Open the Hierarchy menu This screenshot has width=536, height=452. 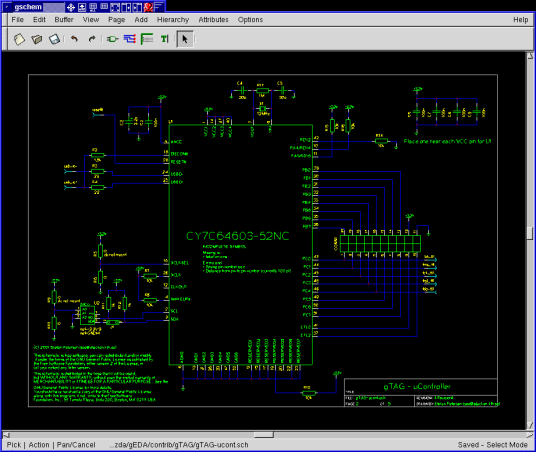[x=173, y=19]
